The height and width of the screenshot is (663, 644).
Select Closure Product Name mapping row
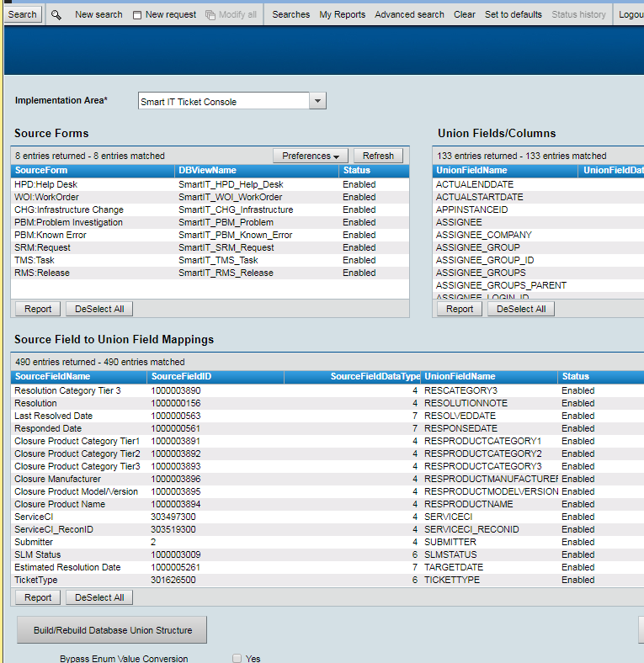[327, 504]
